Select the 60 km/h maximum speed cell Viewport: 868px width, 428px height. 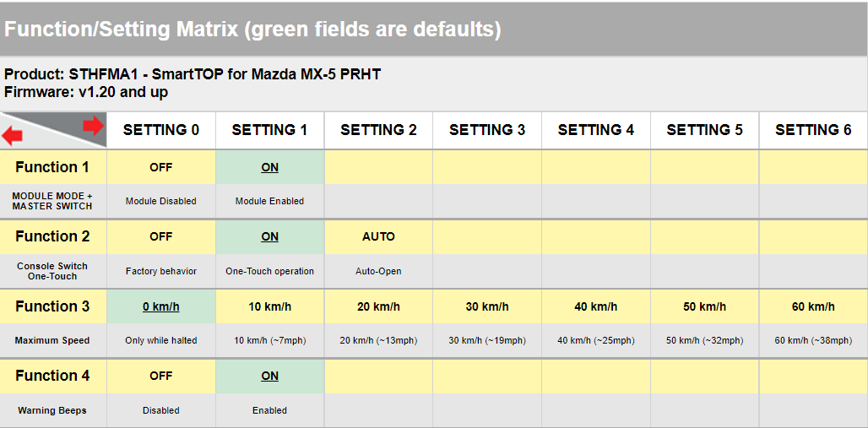pos(813,306)
